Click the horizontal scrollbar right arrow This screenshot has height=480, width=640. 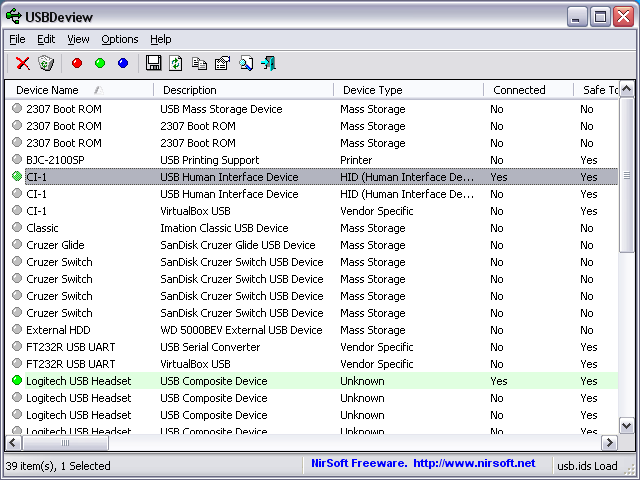[609, 443]
